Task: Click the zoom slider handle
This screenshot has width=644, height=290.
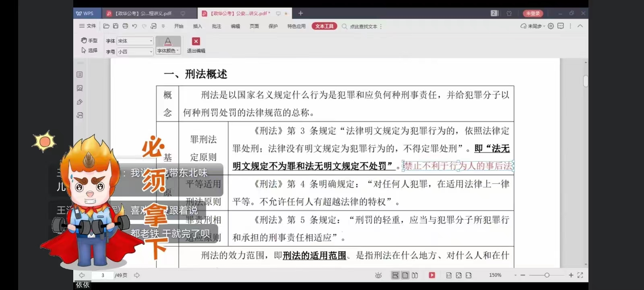Action: (547, 275)
